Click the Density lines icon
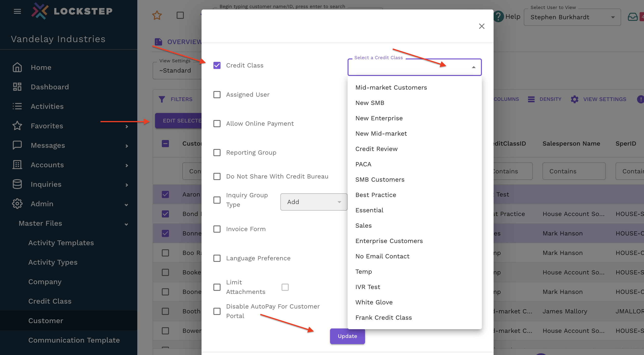Image resolution: width=644 pixels, height=355 pixels. tap(531, 99)
